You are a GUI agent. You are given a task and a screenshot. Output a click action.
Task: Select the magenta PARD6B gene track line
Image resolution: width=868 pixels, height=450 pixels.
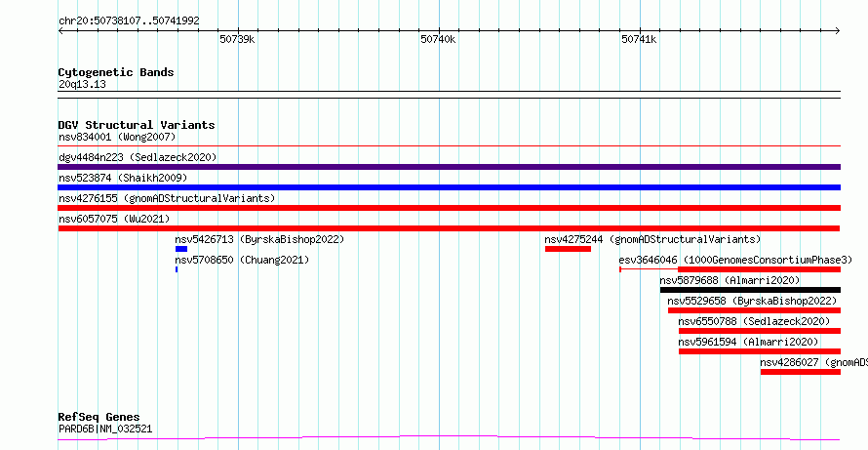coord(449,438)
